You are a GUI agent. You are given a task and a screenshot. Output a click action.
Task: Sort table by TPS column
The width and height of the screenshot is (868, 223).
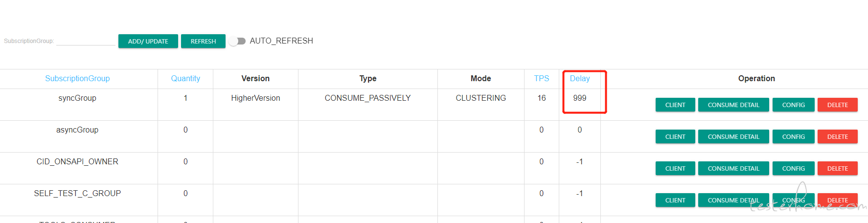point(542,78)
